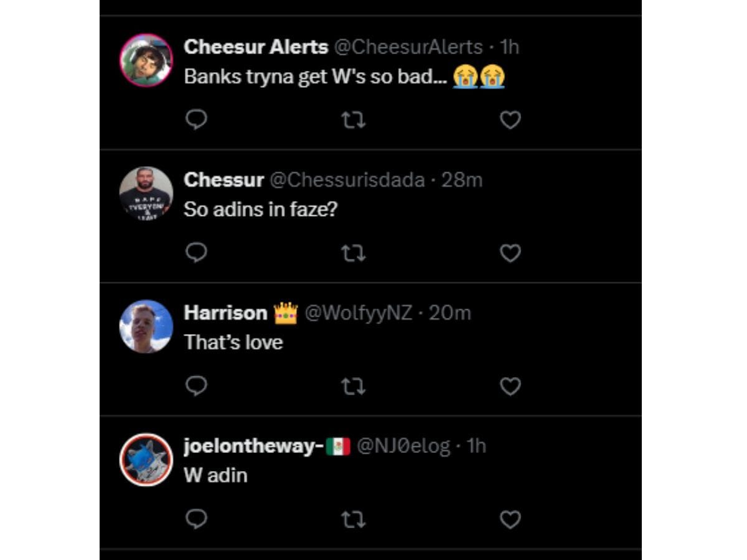747x560 pixels.
Task: Open the @WolfyyNZ profile handle
Action: point(358,313)
